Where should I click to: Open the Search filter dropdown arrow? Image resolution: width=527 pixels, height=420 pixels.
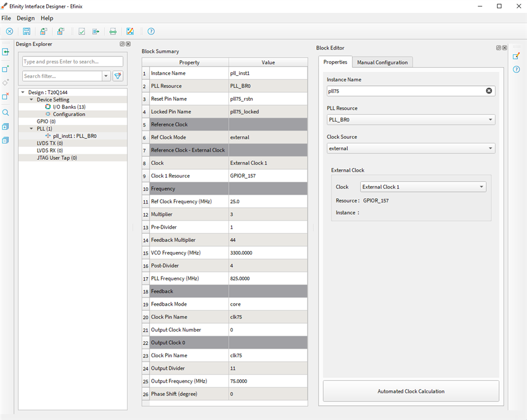[x=106, y=76]
